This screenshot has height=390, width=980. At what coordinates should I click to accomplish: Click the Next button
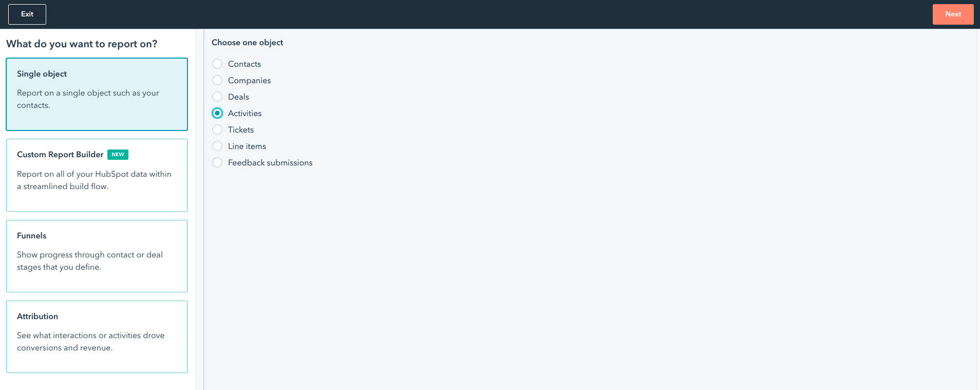tap(953, 14)
